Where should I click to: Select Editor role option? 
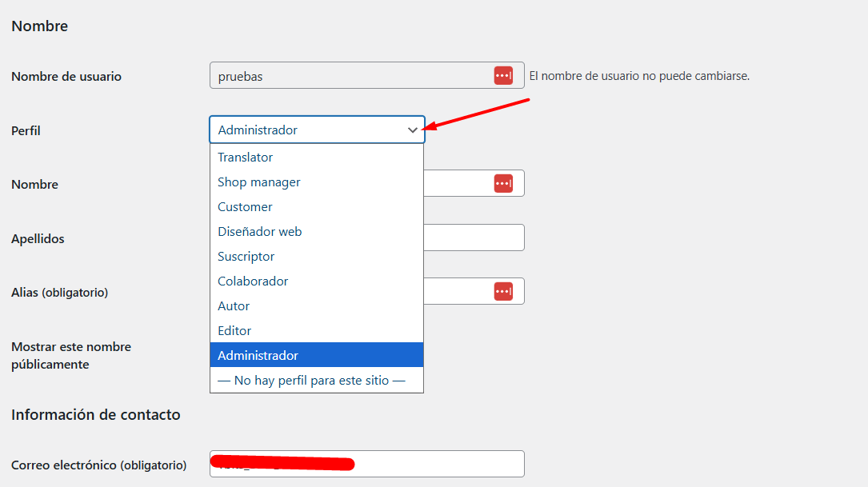[234, 331]
